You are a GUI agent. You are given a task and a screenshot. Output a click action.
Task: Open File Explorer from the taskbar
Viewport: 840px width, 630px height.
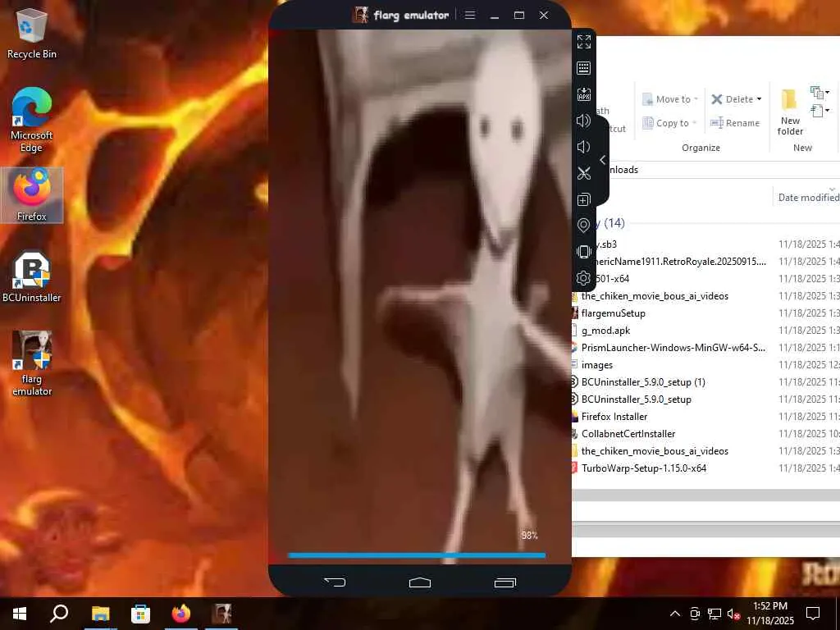[100, 614]
